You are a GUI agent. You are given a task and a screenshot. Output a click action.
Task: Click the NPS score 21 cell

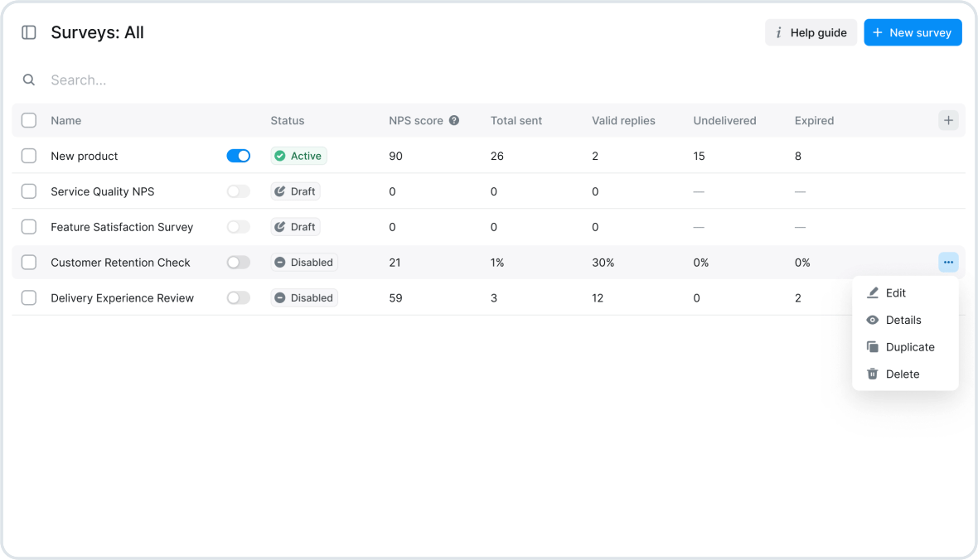tap(395, 263)
